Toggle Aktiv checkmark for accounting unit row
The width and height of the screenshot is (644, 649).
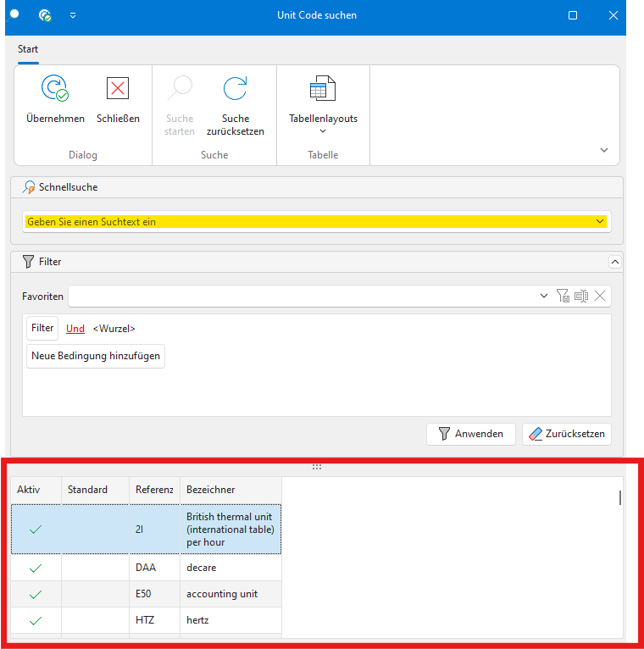point(36,594)
